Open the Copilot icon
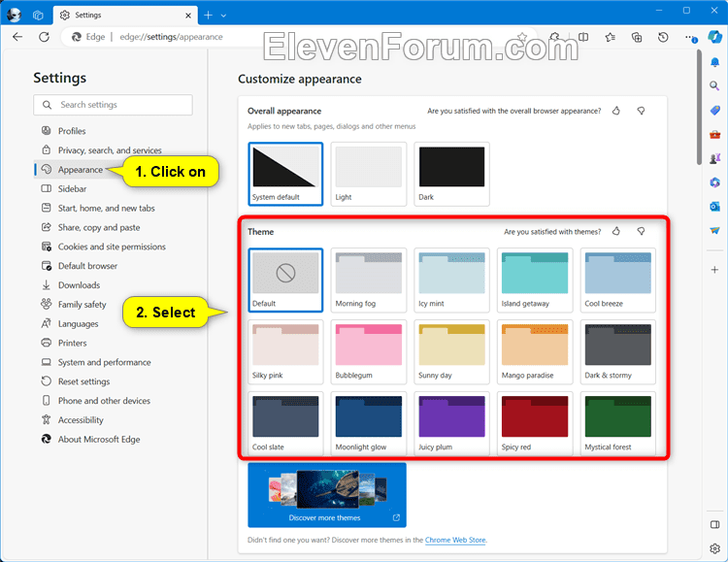The height and width of the screenshot is (562, 728). coord(715,36)
